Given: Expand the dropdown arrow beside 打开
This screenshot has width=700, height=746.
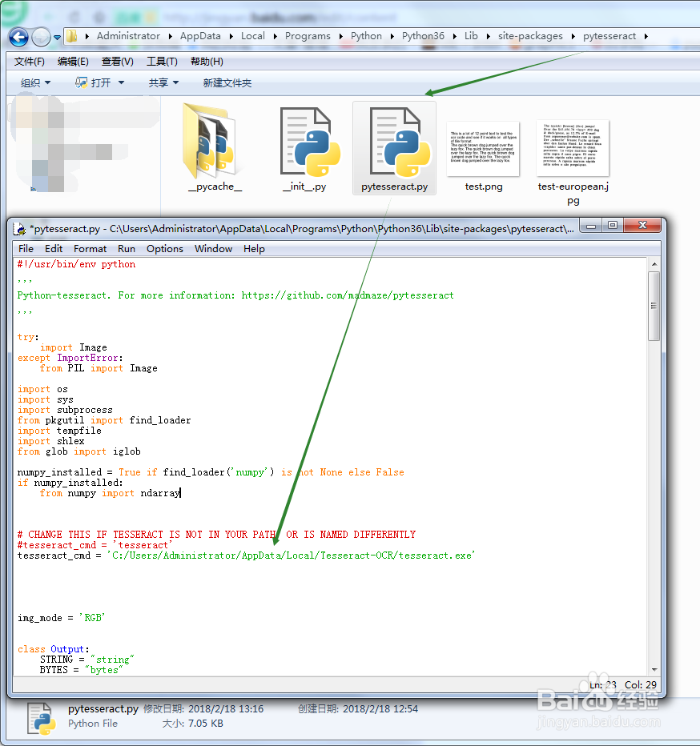Looking at the screenshot, I should click(122, 82).
